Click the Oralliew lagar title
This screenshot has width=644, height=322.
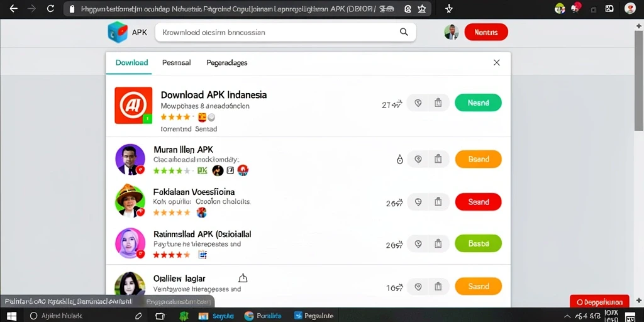(179, 279)
